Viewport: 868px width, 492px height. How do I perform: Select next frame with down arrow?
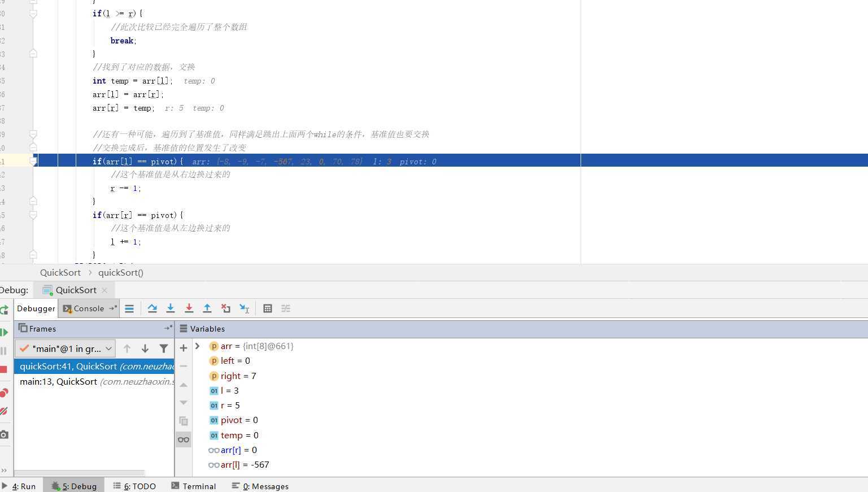click(145, 349)
